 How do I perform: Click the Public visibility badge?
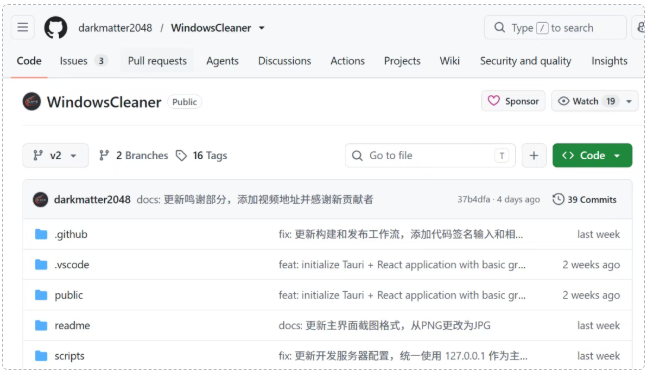[x=184, y=102]
